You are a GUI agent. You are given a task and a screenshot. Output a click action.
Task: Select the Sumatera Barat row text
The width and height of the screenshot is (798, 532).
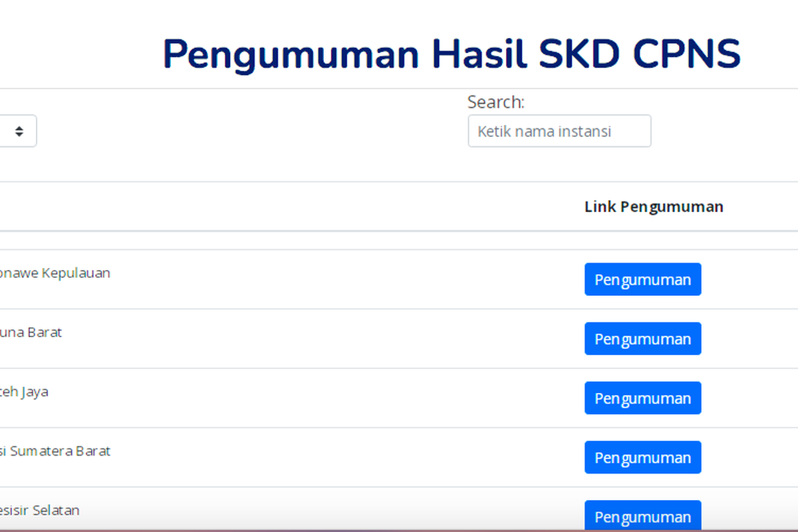coord(55,451)
